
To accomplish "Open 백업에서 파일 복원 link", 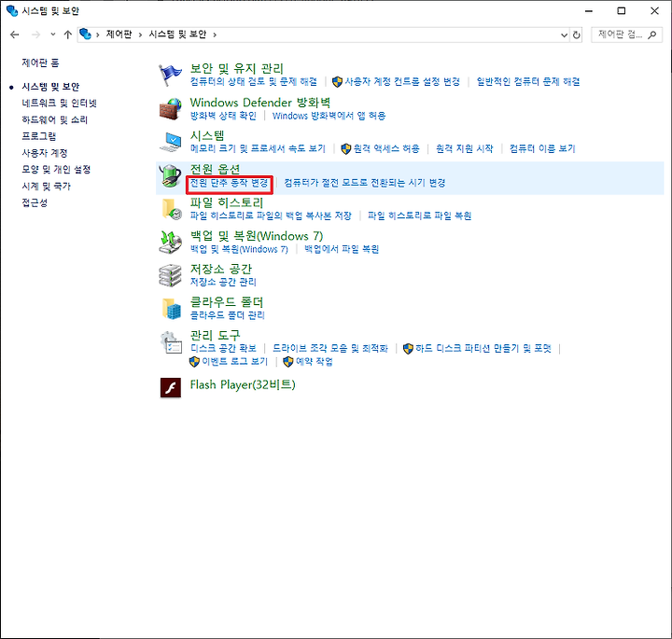I will (342, 249).
